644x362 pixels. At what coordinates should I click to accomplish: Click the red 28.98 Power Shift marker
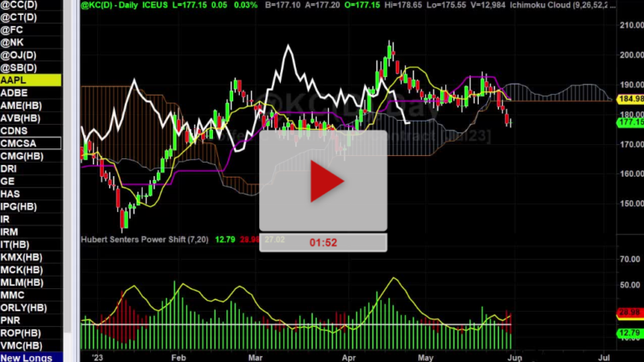coord(629,312)
